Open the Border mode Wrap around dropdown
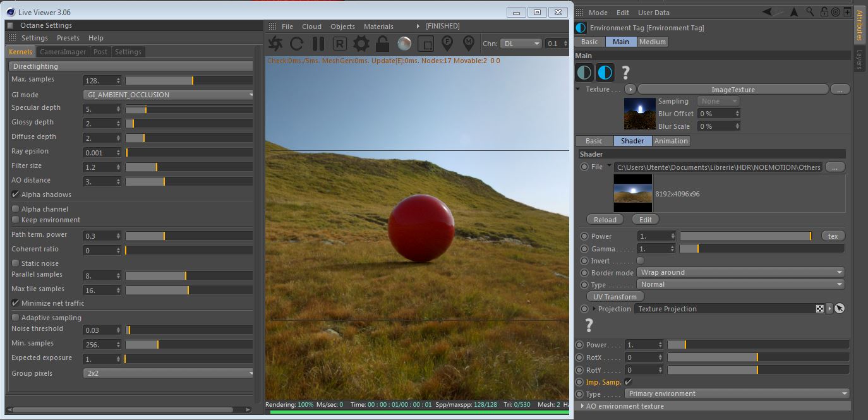 740,273
